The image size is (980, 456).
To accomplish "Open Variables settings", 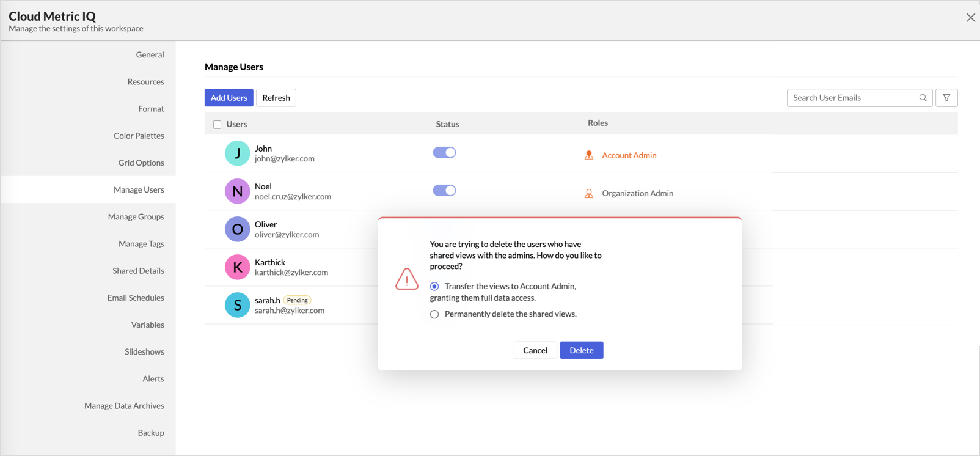I will pyautogui.click(x=147, y=325).
